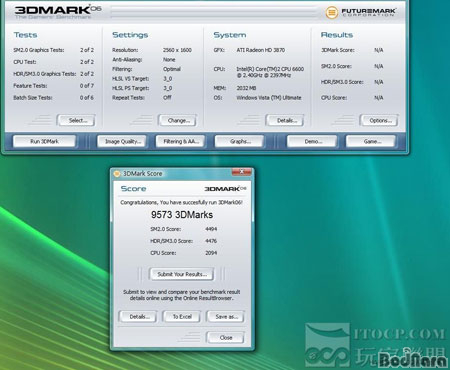Screen dimensions: 450x370
Task: Click the CPU Score value 2094
Action: [211, 253]
